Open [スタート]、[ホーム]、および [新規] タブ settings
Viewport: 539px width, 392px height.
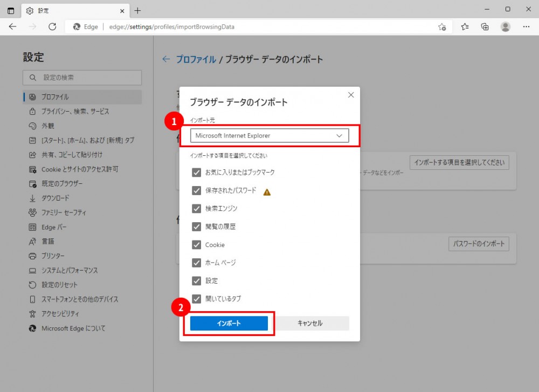(x=82, y=140)
